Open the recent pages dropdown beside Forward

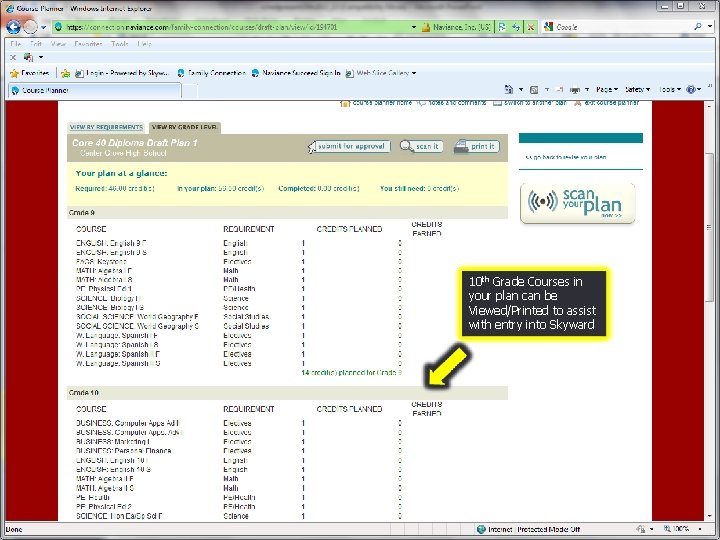(x=44, y=28)
